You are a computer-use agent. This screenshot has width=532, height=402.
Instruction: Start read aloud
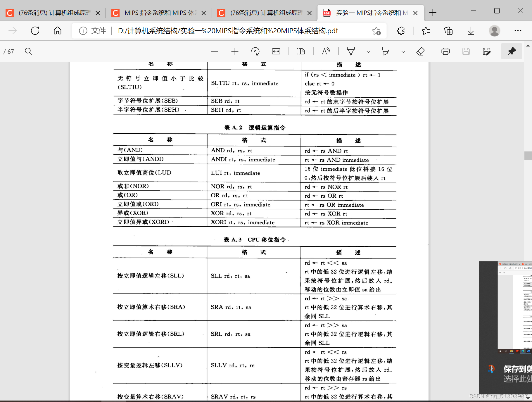326,51
